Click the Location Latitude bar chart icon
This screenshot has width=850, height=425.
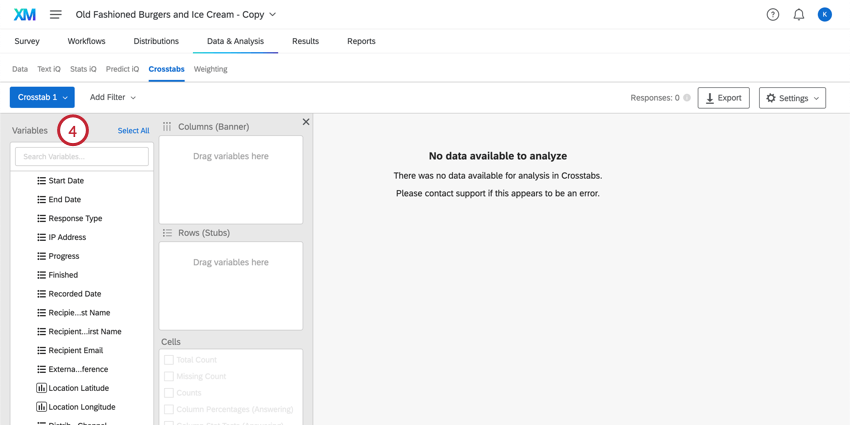[41, 388]
